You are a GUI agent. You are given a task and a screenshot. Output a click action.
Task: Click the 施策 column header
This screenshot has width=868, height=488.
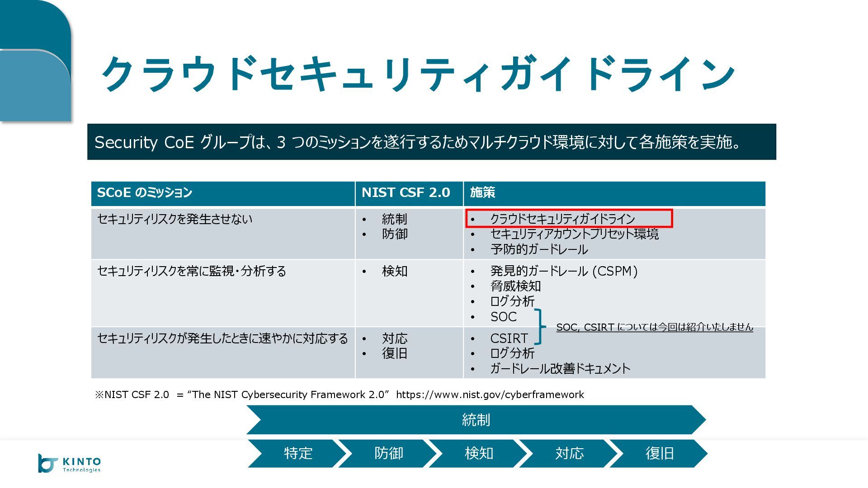[x=482, y=193]
